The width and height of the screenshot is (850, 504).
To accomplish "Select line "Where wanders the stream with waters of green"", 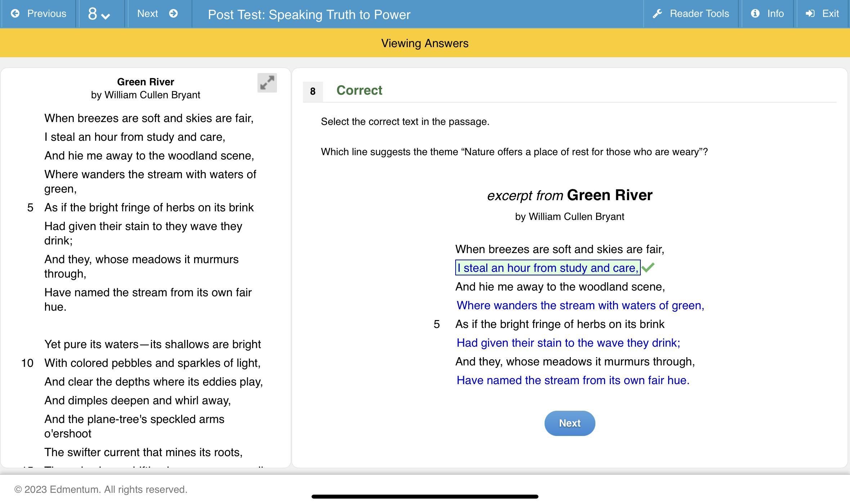I will (580, 305).
